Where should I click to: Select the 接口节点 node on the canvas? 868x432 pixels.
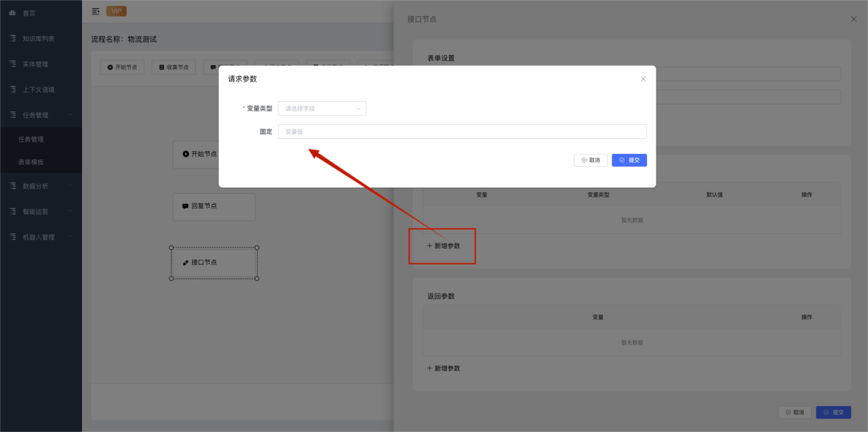tap(214, 262)
